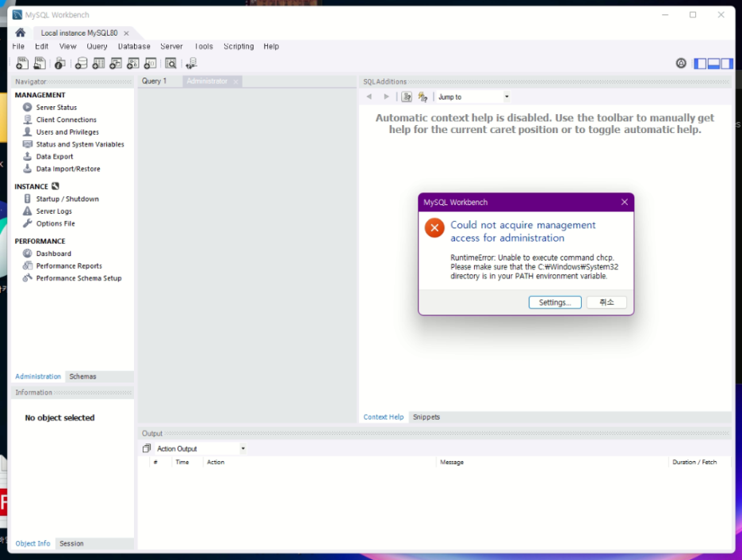
Task: Open the Server menu
Action: (171, 47)
